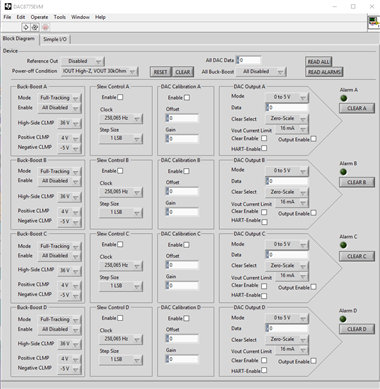Image resolution: width=380 pixels, height=389 pixels.
Task: Enable Slew Control C checkbox
Action: [120, 244]
